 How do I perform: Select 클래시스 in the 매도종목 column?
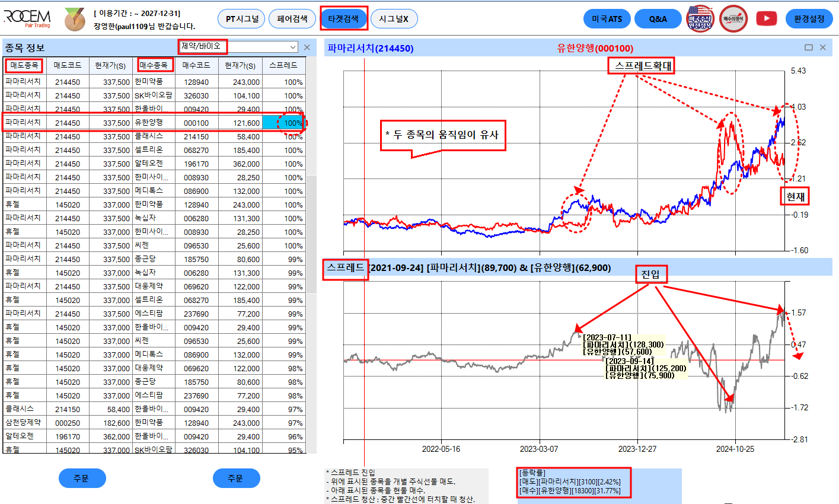(x=24, y=409)
